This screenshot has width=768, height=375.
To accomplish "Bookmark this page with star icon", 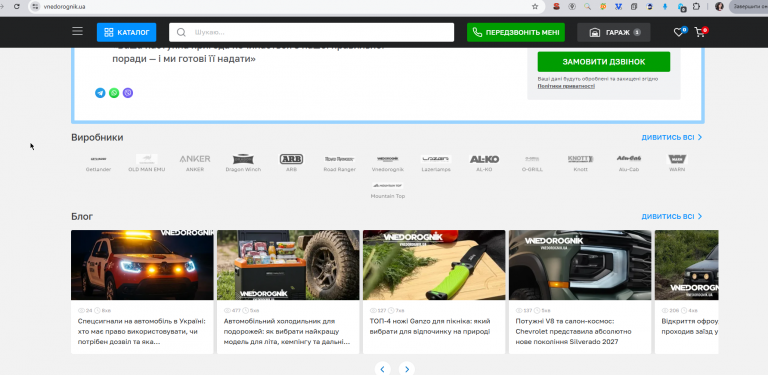I will pyautogui.click(x=535, y=6).
